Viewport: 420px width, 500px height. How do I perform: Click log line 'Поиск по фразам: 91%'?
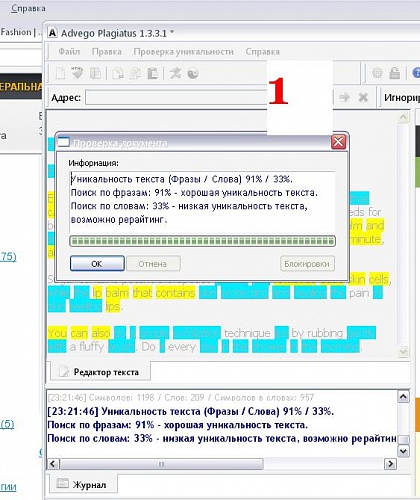click(177, 425)
